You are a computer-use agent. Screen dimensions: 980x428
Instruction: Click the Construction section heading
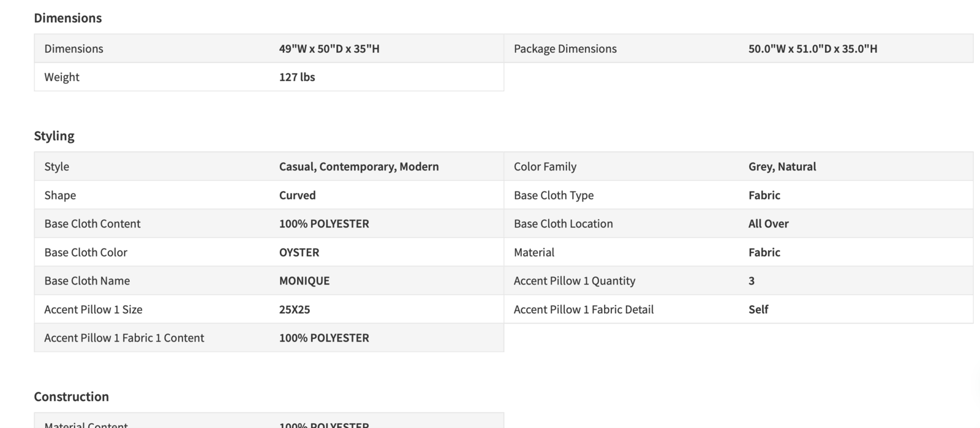click(71, 396)
